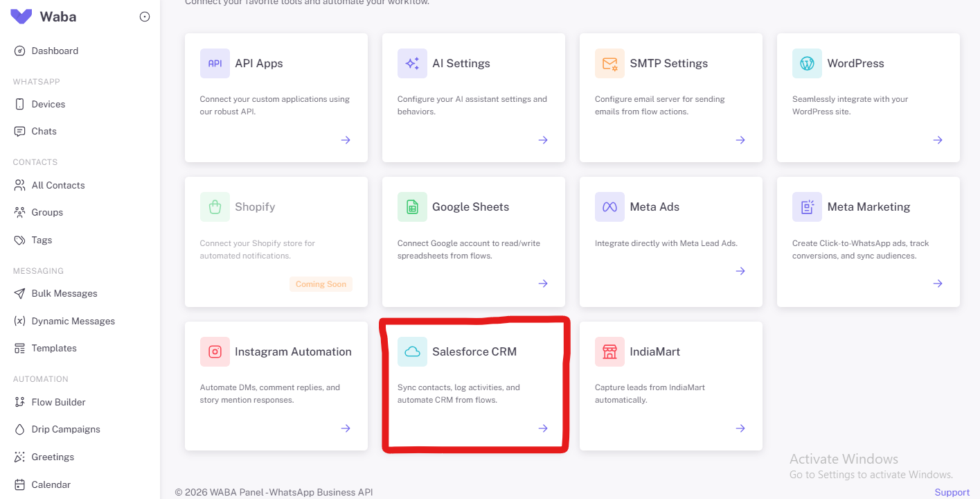Click the Shopify Coming Soon badge
Viewport: 980px width, 499px height.
coord(321,284)
